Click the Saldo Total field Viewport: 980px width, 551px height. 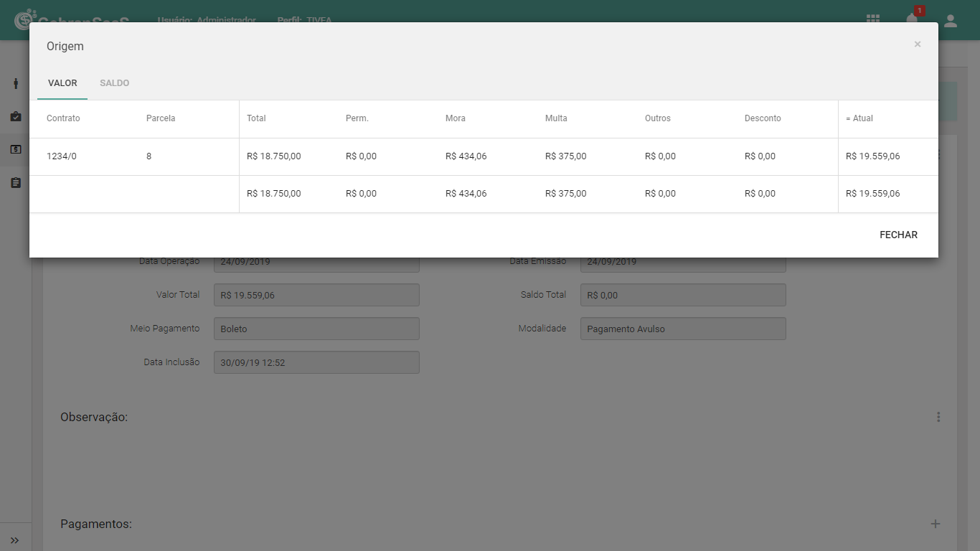pyautogui.click(x=683, y=295)
